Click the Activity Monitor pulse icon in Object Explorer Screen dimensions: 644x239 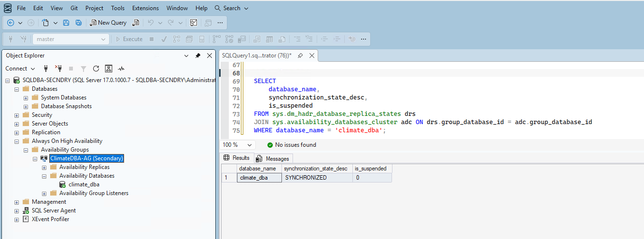(x=121, y=69)
